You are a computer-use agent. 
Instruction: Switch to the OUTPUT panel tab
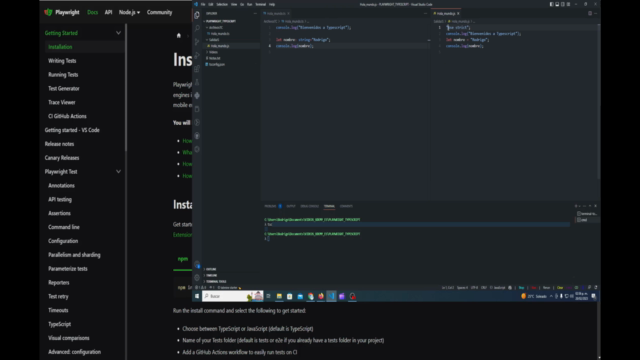pos(291,206)
